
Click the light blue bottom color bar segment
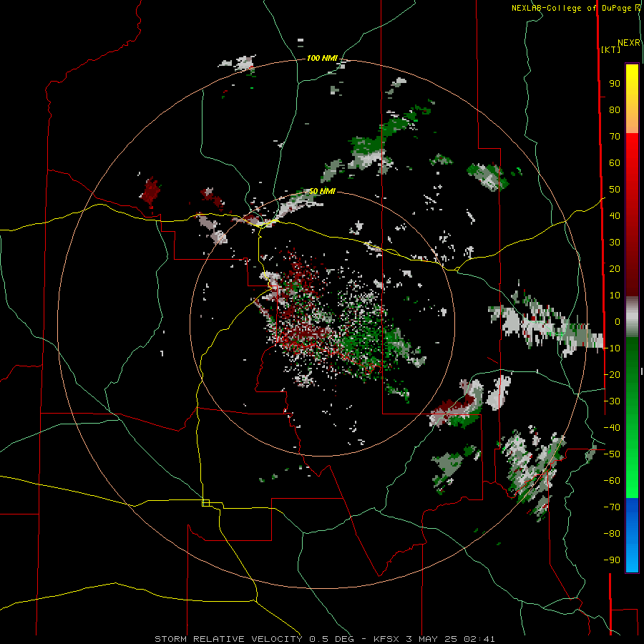(x=632, y=559)
